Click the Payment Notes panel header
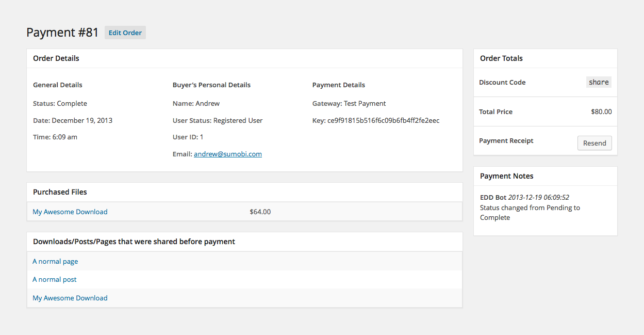Screen dimensions: 644x335 click(x=506, y=176)
